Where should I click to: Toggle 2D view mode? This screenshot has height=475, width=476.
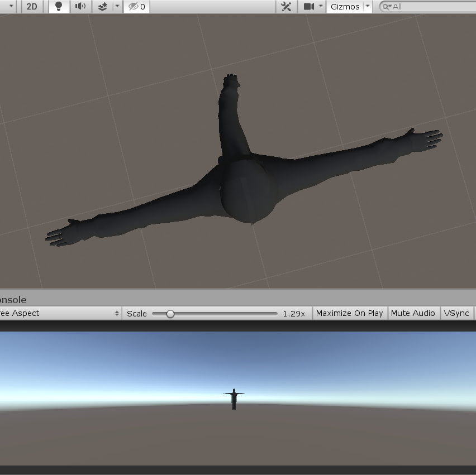32,7
